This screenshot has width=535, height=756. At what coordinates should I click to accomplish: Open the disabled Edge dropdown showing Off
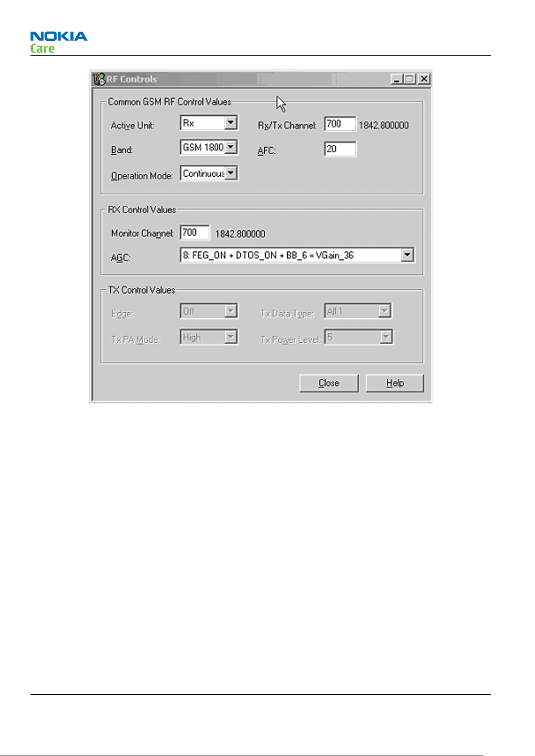(x=209, y=311)
